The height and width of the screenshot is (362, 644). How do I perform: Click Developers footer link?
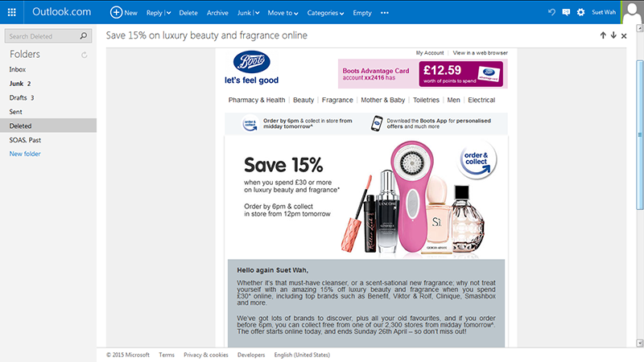tap(251, 355)
